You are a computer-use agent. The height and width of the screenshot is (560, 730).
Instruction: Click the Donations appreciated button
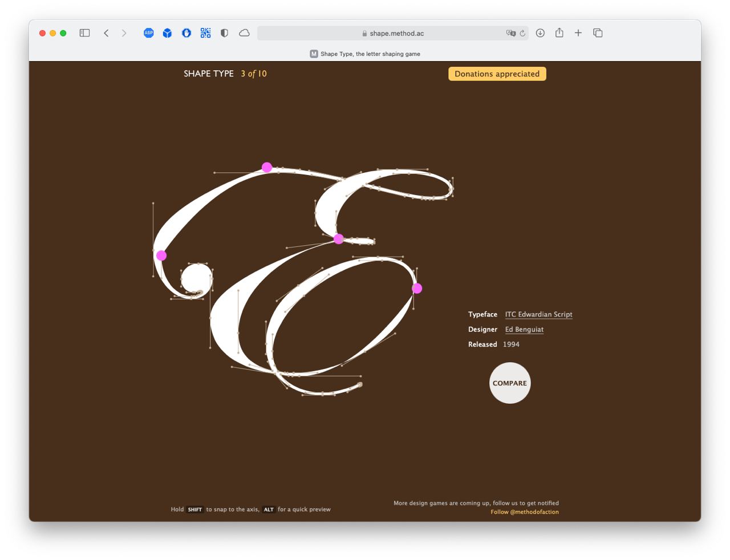(497, 74)
